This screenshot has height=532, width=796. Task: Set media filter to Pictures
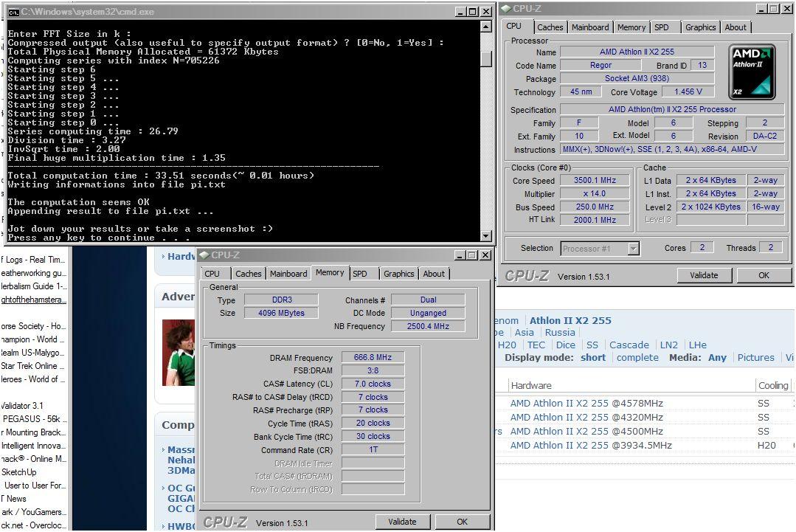756,357
